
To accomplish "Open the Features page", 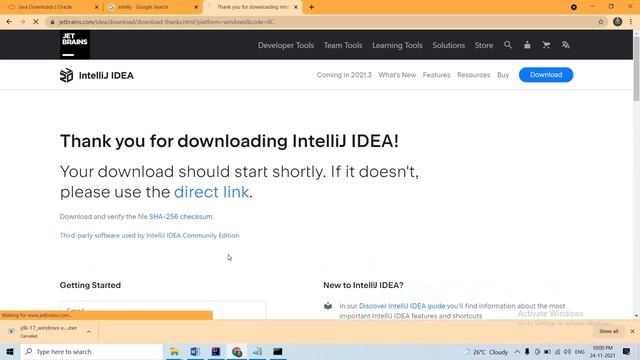I will tap(436, 75).
